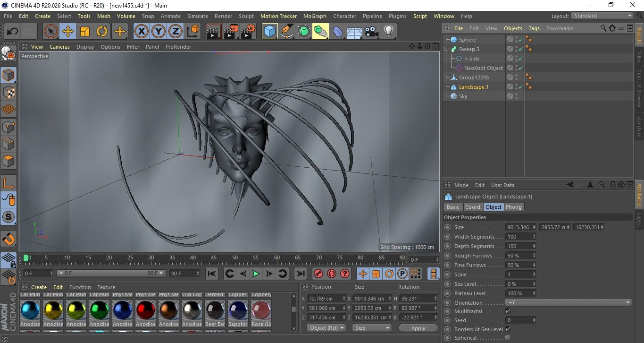The width and height of the screenshot is (644, 343).
Task: Click the Apply button
Action: point(418,328)
